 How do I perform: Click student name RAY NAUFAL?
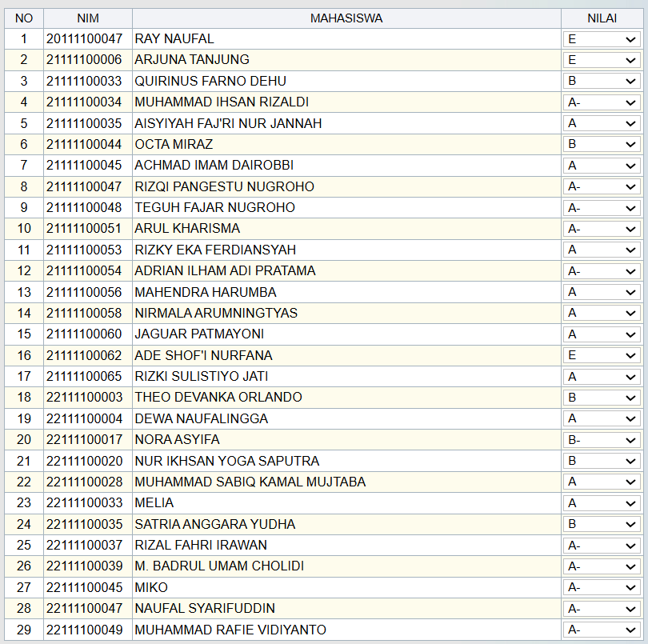coord(174,39)
